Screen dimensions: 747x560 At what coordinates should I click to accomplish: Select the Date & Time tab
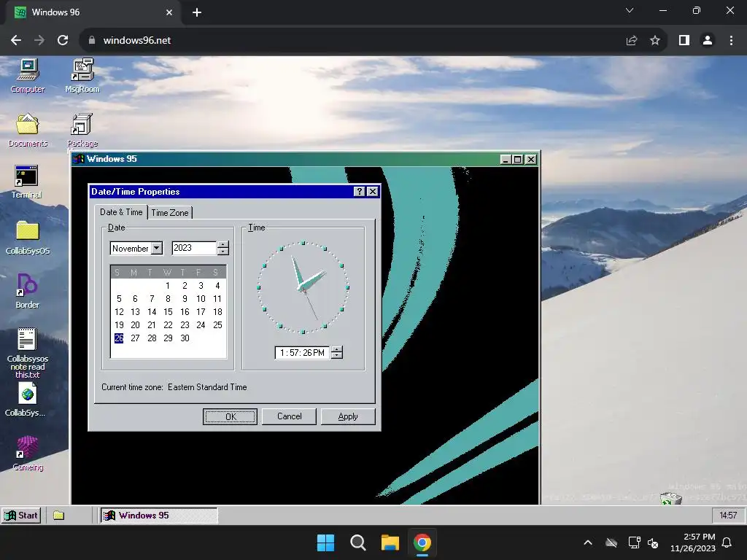(121, 212)
